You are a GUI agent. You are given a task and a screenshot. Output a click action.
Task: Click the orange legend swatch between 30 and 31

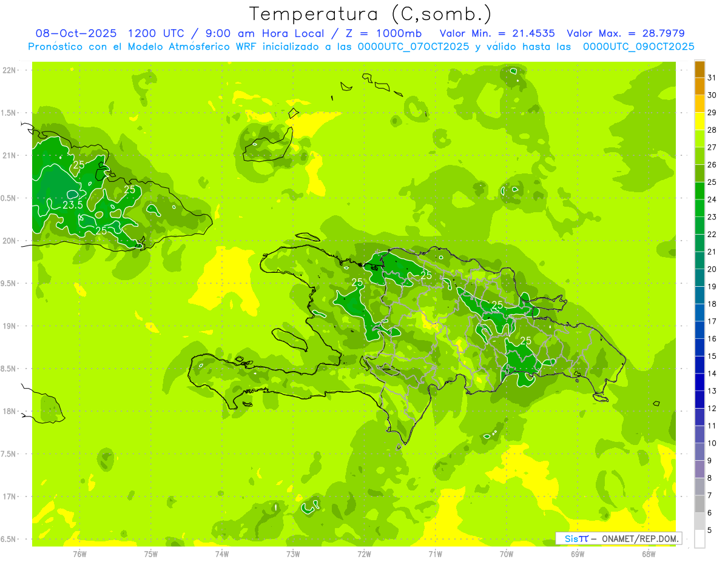[x=699, y=87]
